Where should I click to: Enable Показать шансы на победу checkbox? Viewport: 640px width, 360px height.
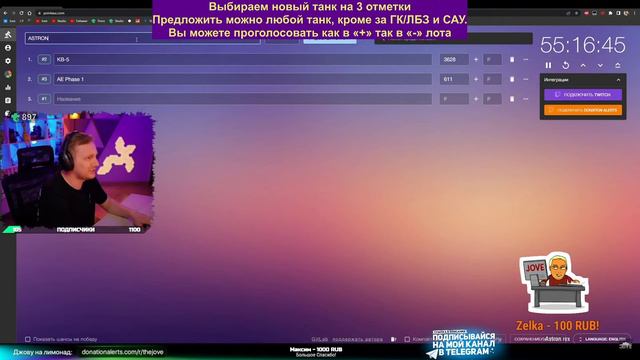[28, 339]
